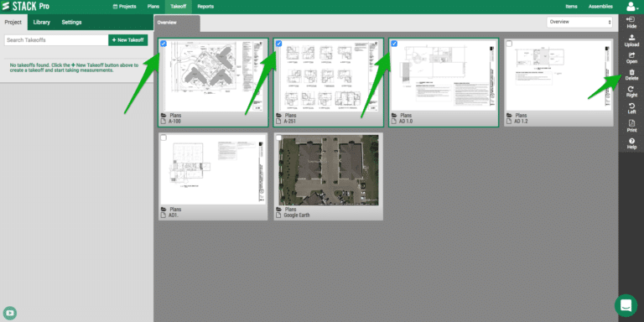The width and height of the screenshot is (644, 322).
Task: Open the AD 1.0 plan thumbnail
Action: [x=444, y=75]
